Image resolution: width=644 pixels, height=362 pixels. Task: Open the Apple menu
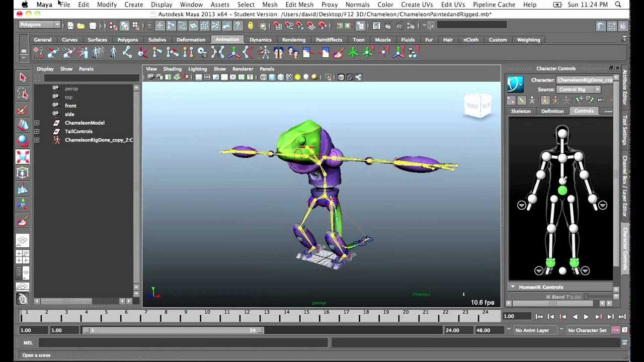[24, 5]
